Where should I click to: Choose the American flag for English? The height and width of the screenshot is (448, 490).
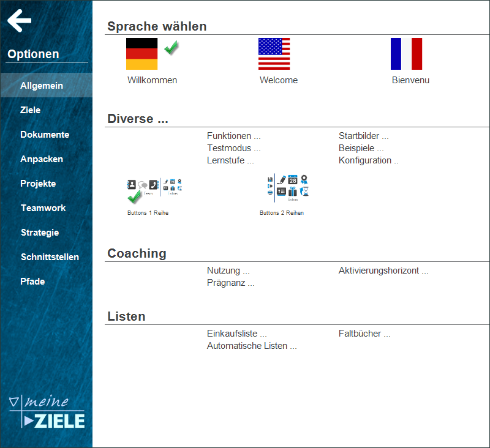pyautogui.click(x=274, y=54)
